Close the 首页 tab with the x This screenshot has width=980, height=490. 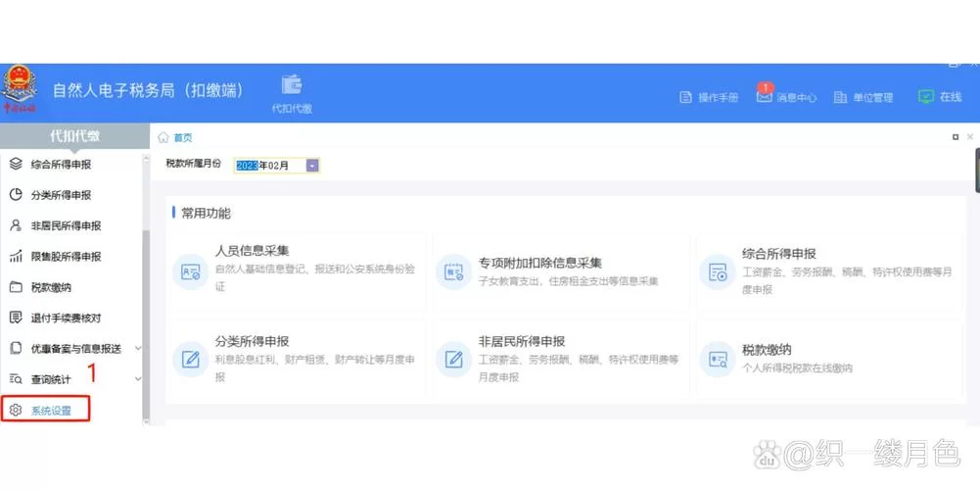[x=970, y=136]
